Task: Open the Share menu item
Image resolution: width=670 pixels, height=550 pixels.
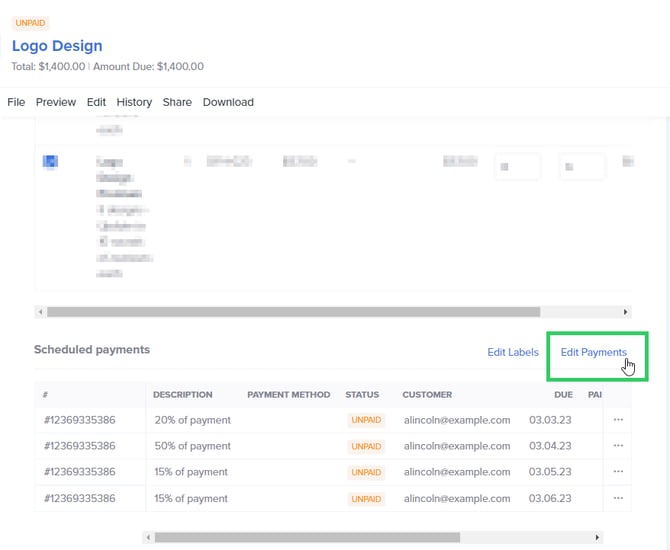Action: click(x=177, y=102)
